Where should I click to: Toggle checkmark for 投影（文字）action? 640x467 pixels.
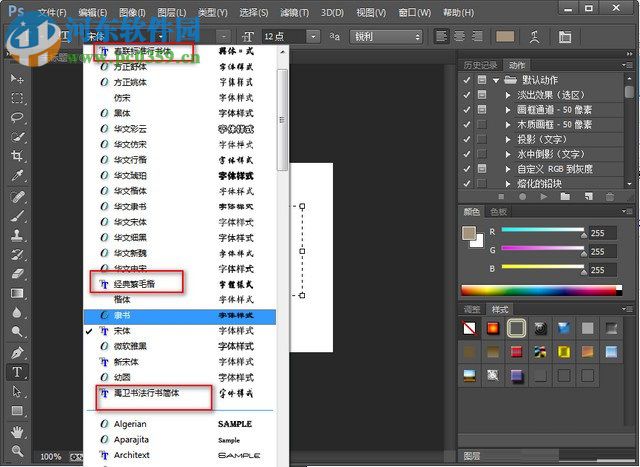pos(467,139)
